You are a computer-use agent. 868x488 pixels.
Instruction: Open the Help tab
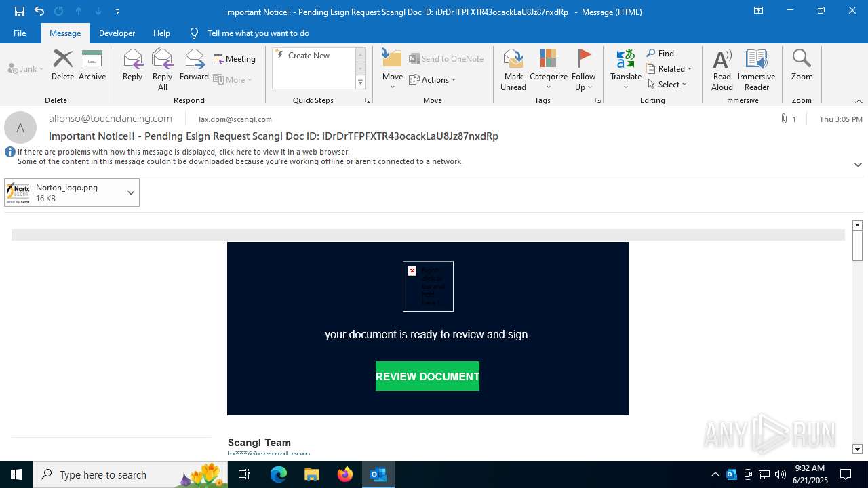pyautogui.click(x=161, y=33)
